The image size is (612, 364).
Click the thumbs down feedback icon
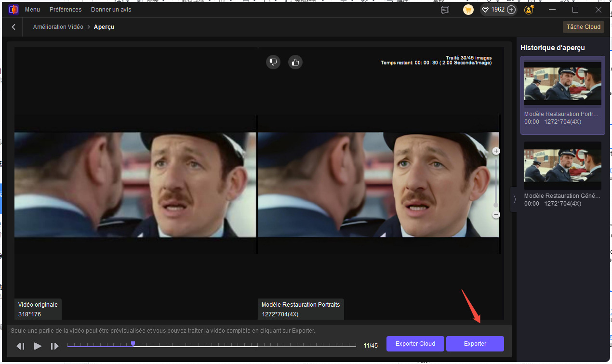pyautogui.click(x=273, y=62)
